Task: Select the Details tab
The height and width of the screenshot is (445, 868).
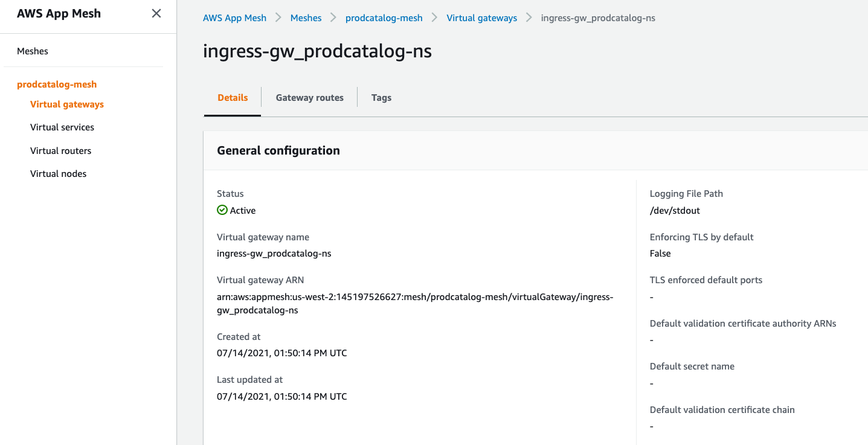Action: click(233, 98)
